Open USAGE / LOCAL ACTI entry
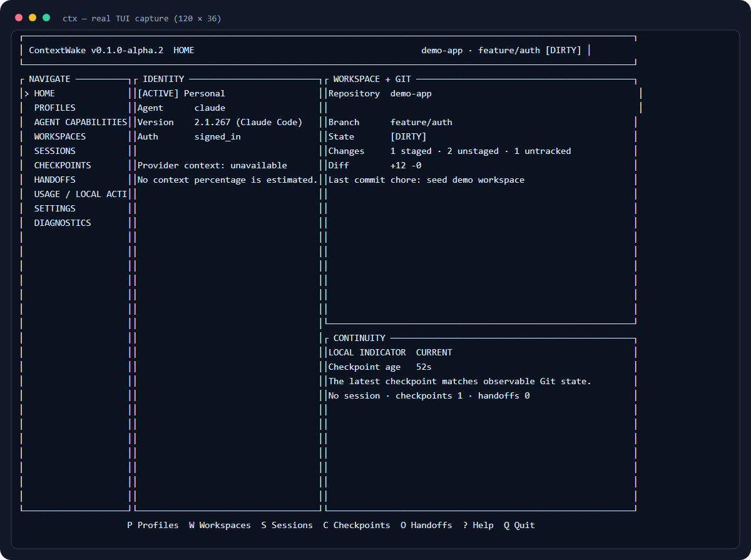This screenshot has height=560, width=751. [x=81, y=194]
